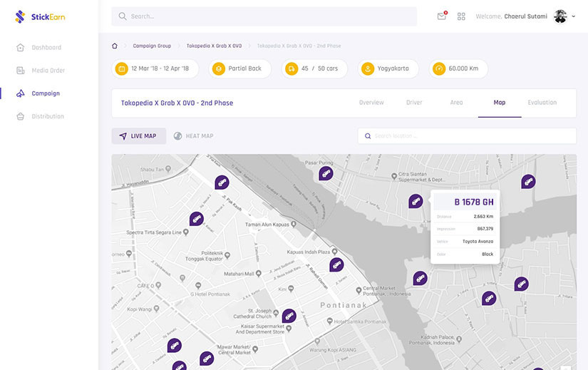Open the Overview tab
This screenshot has width=588, height=370.
[x=371, y=103]
